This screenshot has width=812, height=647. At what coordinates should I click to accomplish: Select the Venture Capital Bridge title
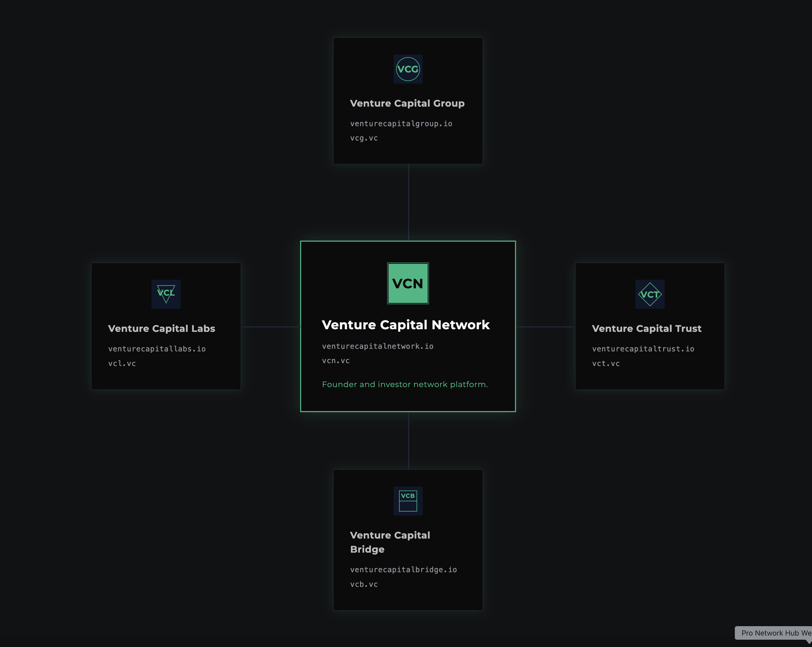pos(390,542)
